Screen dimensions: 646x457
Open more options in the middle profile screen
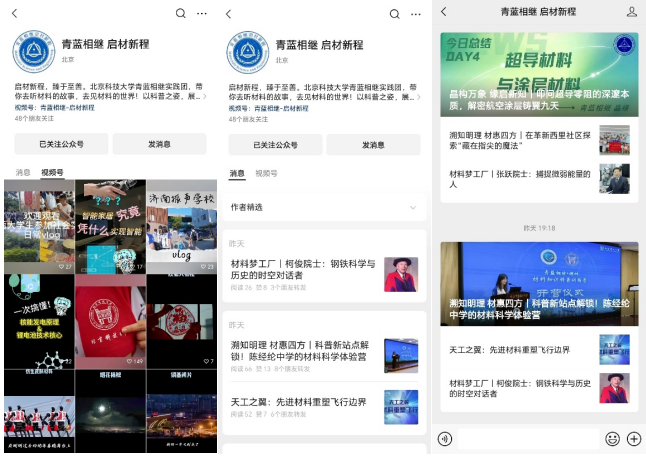[416, 14]
